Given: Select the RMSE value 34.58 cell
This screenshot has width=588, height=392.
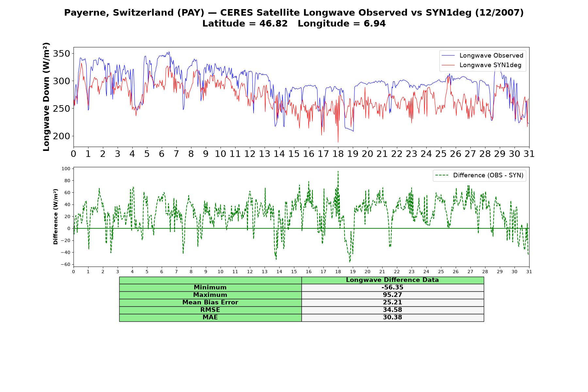Looking at the screenshot, I should 393,310.
